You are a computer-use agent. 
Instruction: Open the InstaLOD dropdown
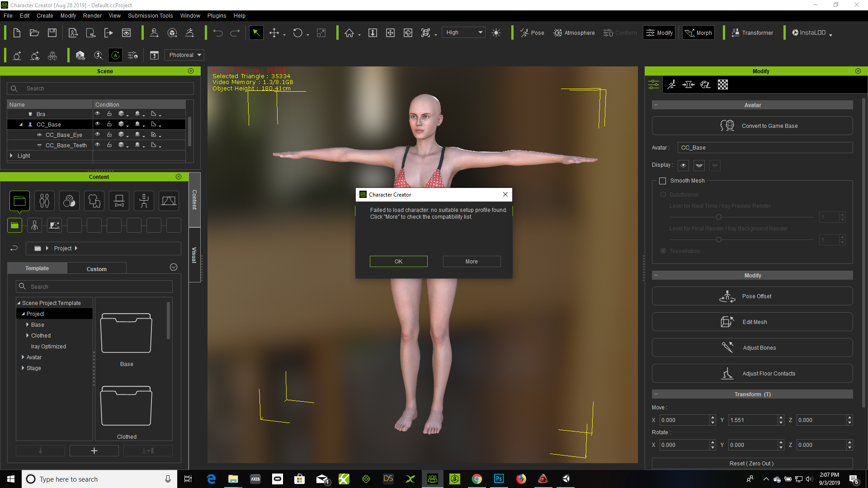pos(812,33)
